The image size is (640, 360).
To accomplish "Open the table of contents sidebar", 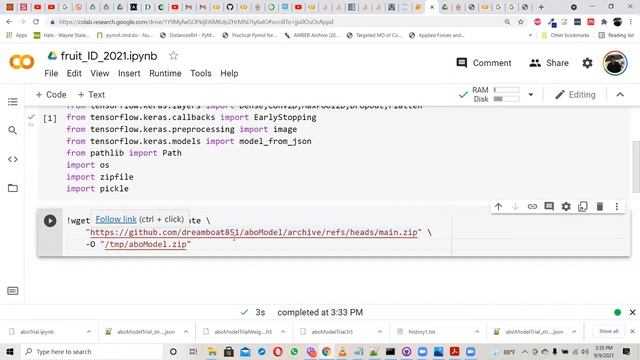I will (13, 102).
